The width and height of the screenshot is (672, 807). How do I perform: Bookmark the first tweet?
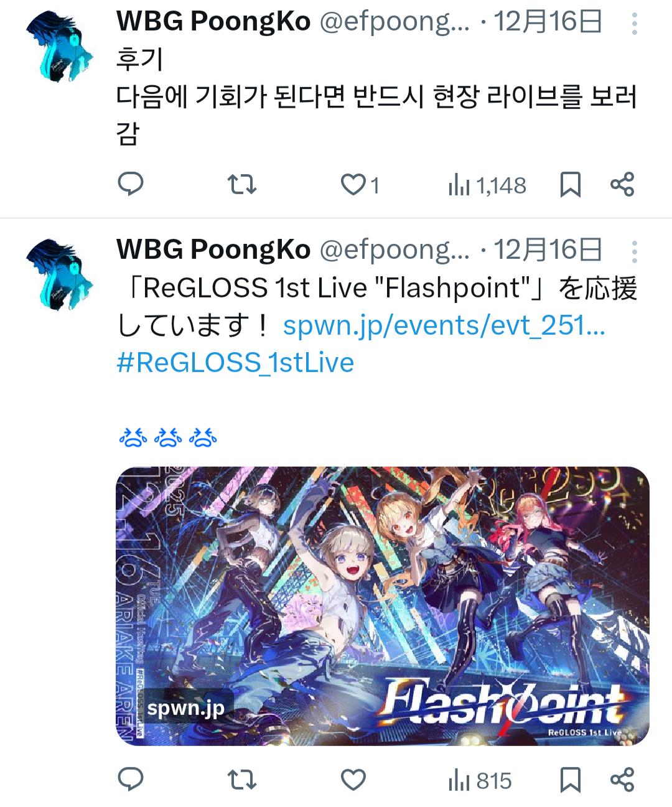571,185
